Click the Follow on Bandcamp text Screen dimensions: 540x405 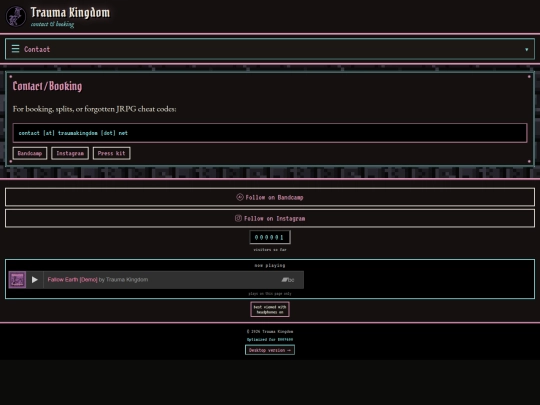274,197
